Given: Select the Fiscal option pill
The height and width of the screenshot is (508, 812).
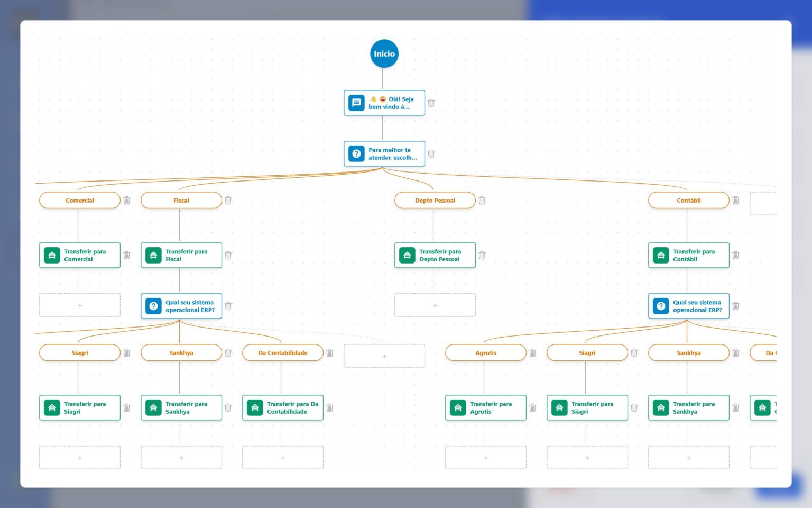Looking at the screenshot, I should pyautogui.click(x=181, y=200).
